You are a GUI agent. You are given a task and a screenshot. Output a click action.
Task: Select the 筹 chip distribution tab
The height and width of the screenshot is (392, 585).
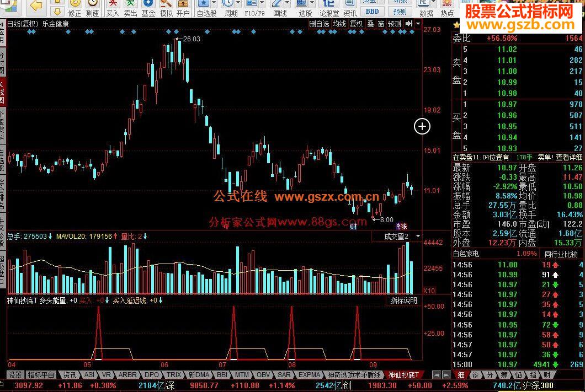[504, 375]
